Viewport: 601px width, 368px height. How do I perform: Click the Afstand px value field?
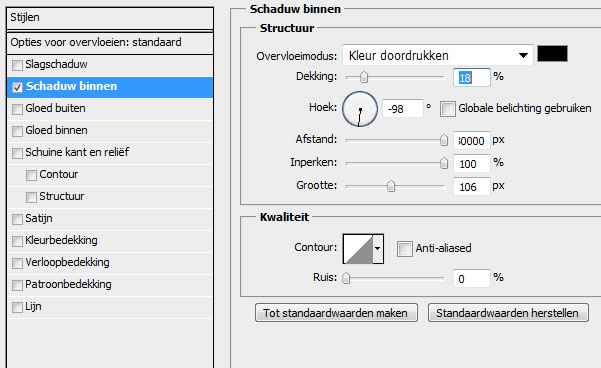[x=471, y=141]
